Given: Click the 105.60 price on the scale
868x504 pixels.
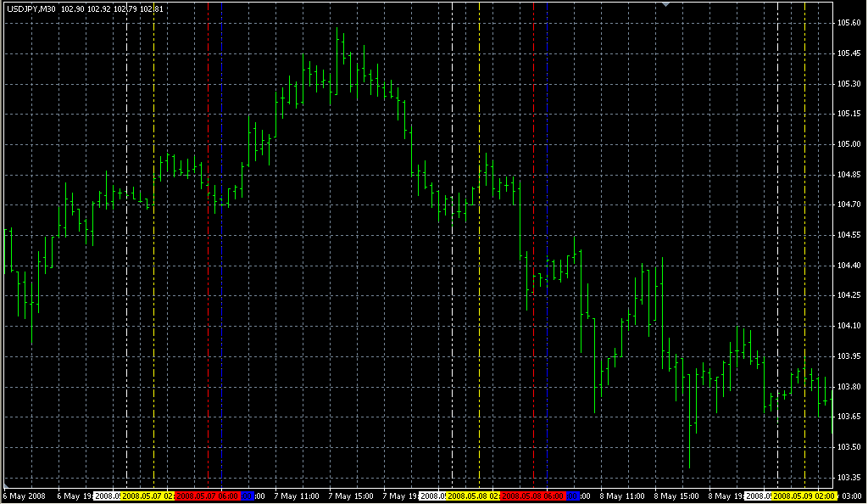Looking at the screenshot, I should pos(849,23).
